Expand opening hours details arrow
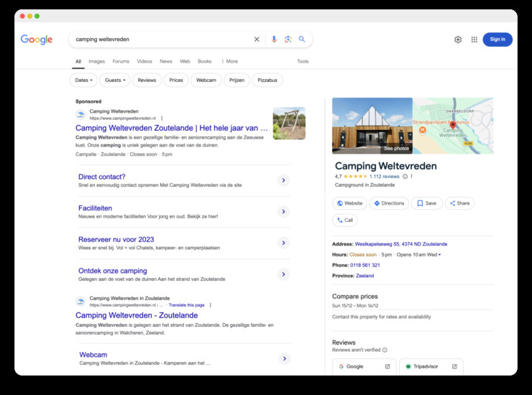The width and height of the screenshot is (532, 395). pyautogui.click(x=439, y=255)
